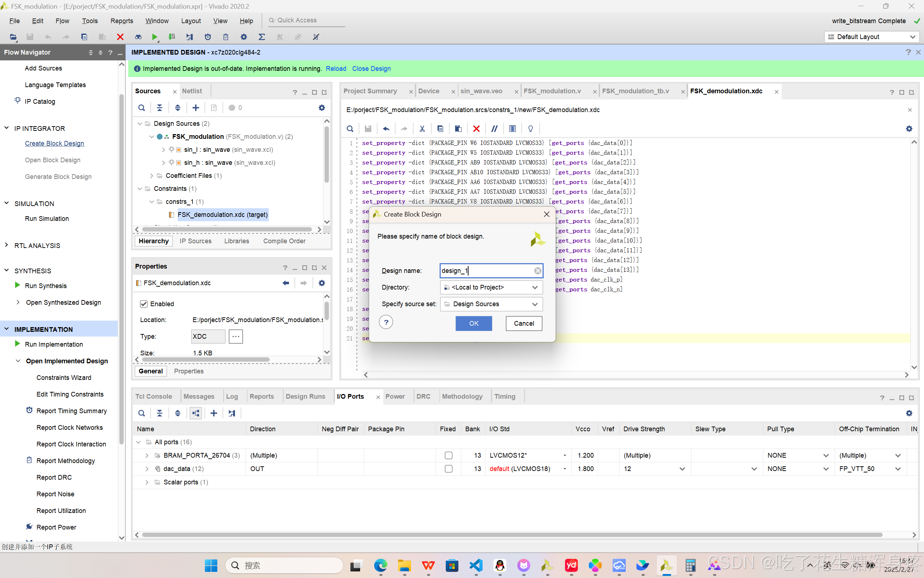The image size is (924, 578).
Task: Click the Reload link in the banner
Action: tap(336, 68)
